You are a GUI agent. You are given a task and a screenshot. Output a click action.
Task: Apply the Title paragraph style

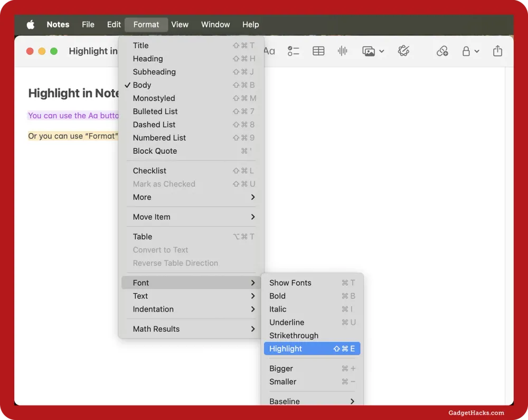191,45
